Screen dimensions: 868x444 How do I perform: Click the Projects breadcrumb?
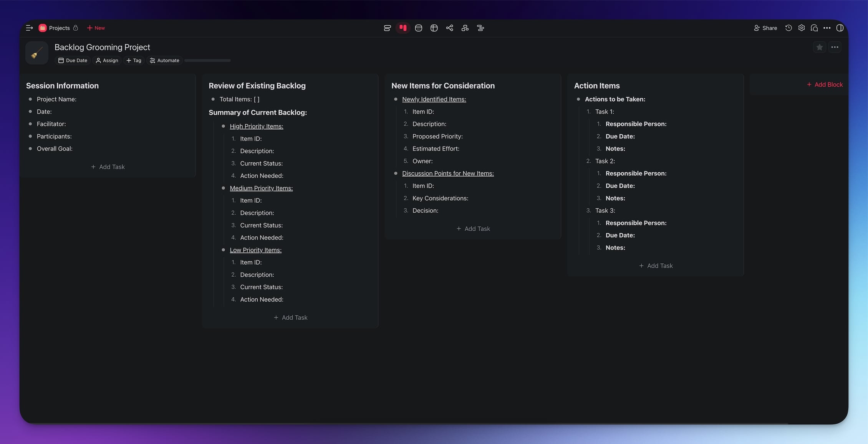pos(59,28)
